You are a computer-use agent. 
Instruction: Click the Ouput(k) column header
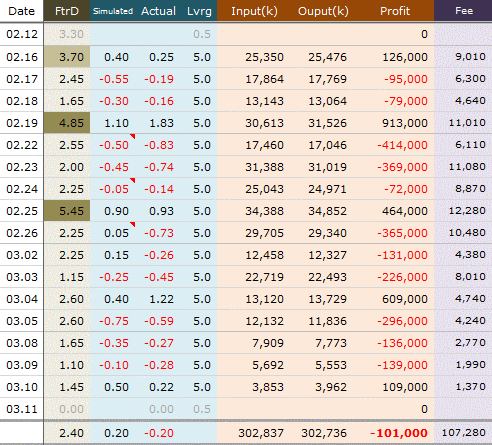(323, 11)
